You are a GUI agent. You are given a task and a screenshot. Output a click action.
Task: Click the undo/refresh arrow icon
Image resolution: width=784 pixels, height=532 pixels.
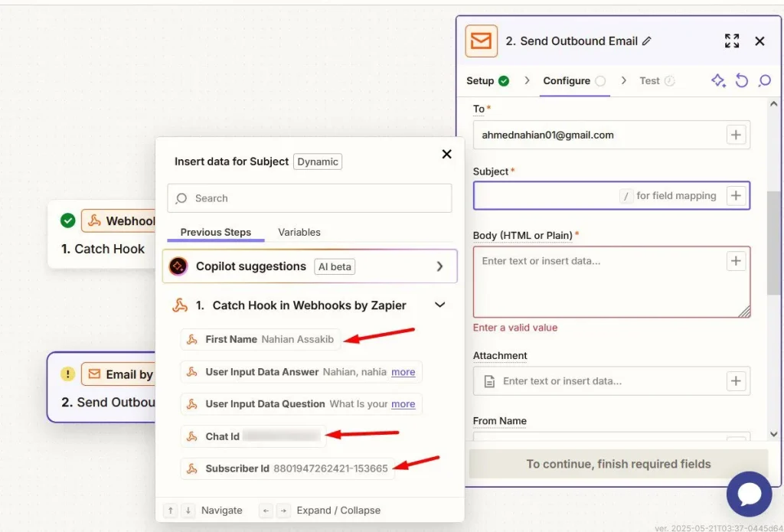tap(741, 80)
